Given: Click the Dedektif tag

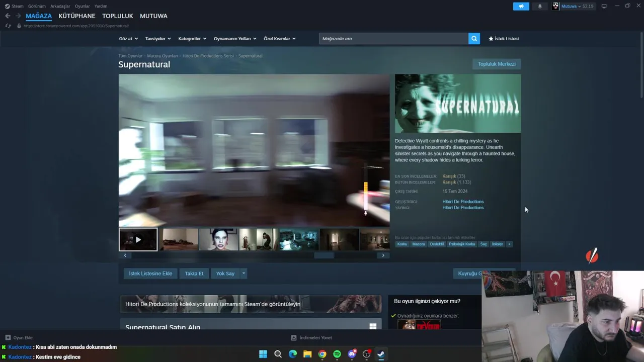Looking at the screenshot, I should [437, 244].
